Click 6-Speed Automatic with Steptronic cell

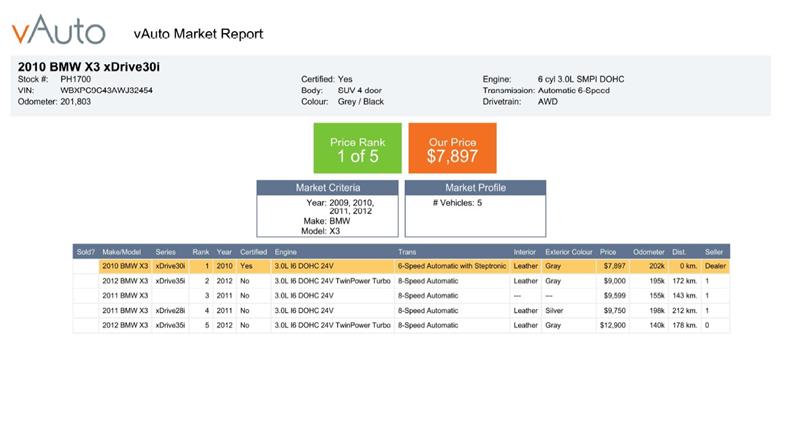click(452, 266)
